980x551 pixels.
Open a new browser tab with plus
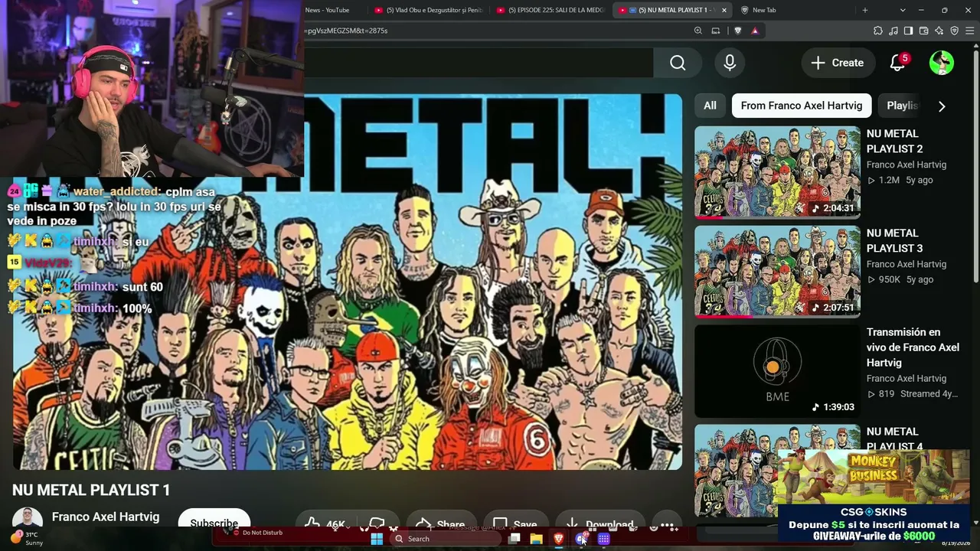coord(865,10)
